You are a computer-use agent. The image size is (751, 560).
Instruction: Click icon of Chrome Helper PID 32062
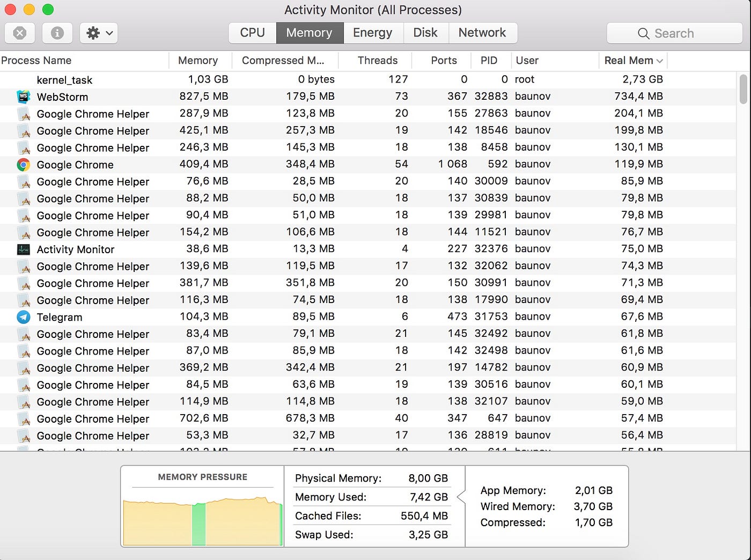(23, 266)
